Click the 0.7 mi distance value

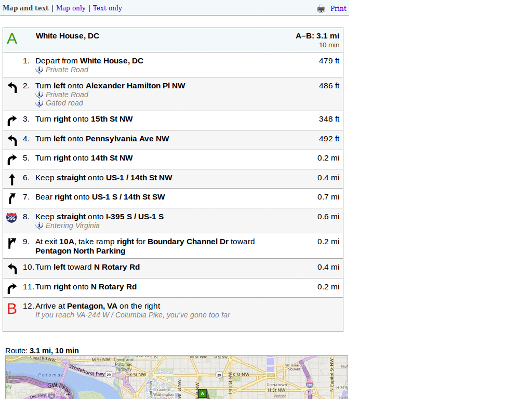click(328, 197)
